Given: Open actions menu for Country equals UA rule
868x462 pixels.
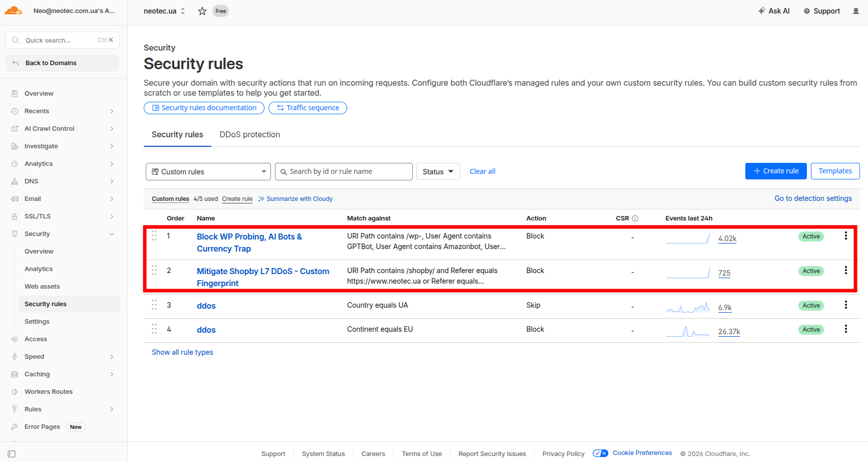Looking at the screenshot, I should tap(846, 305).
